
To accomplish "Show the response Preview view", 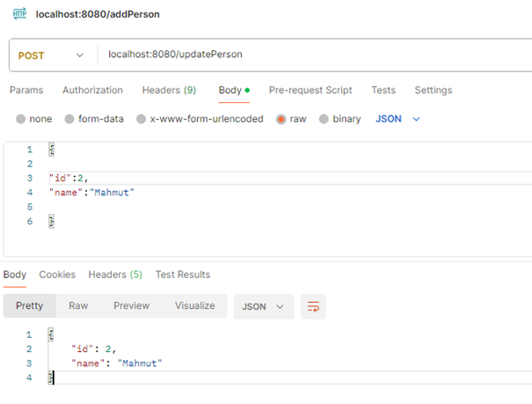I will [x=131, y=305].
